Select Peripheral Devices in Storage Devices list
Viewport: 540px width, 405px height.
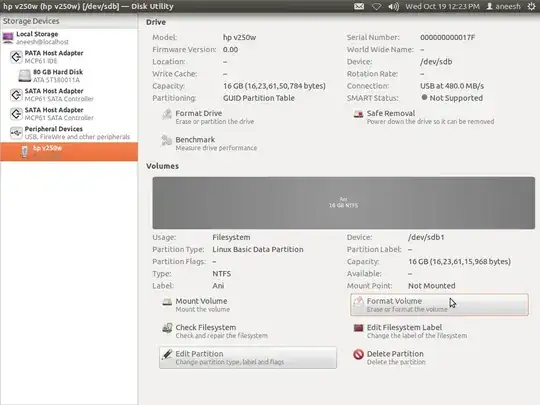69,133
